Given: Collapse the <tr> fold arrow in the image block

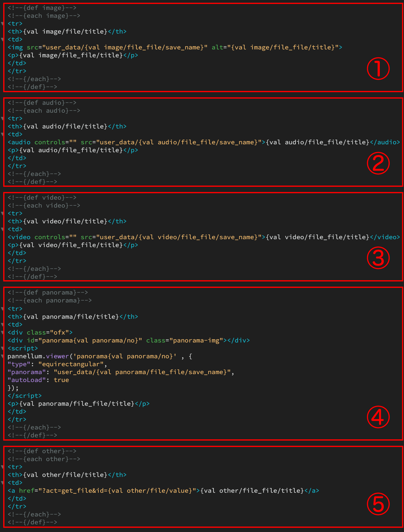Looking at the screenshot, I should (2, 24).
